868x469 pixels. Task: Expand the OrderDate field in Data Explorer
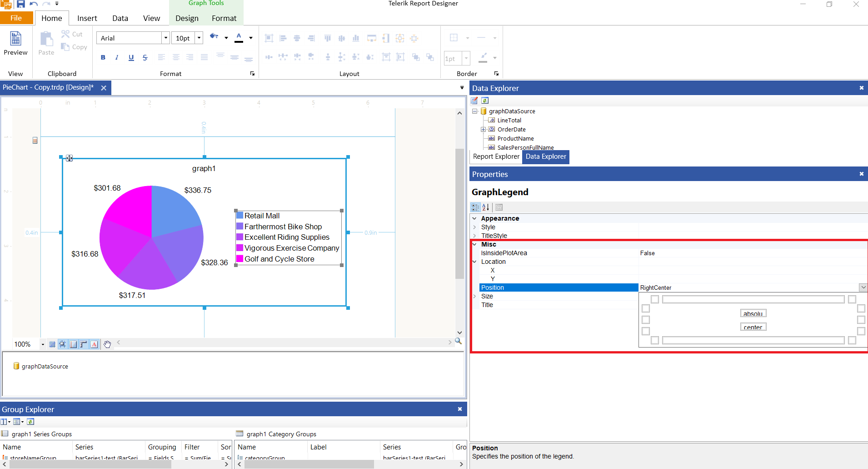tap(483, 129)
